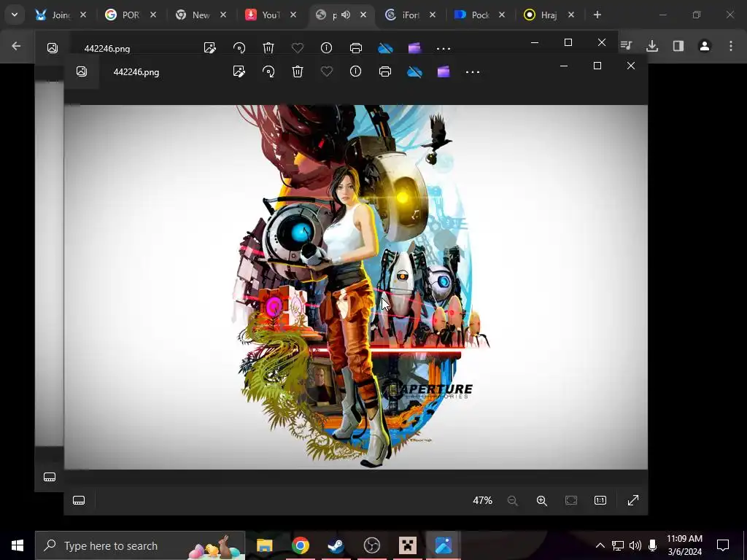The image size is (747, 560).
Task: Click OneDrive cloud icon in front Photos window
Action: [x=414, y=72]
